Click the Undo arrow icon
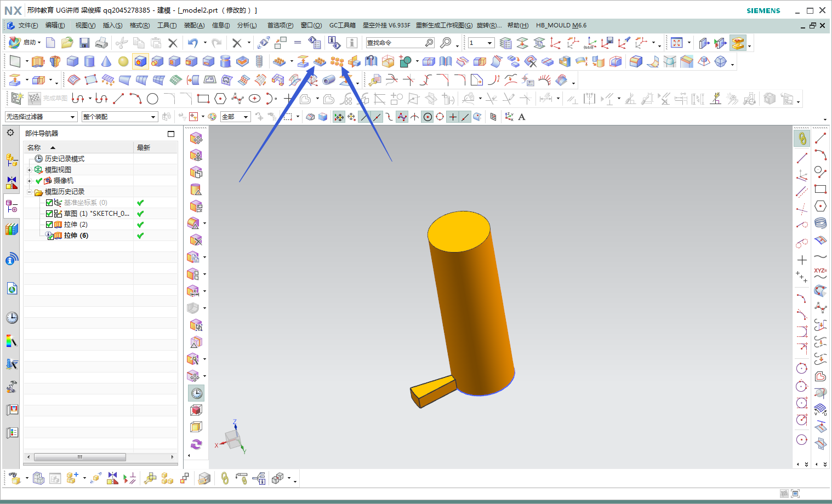The height and width of the screenshot is (504, 832). coord(192,43)
